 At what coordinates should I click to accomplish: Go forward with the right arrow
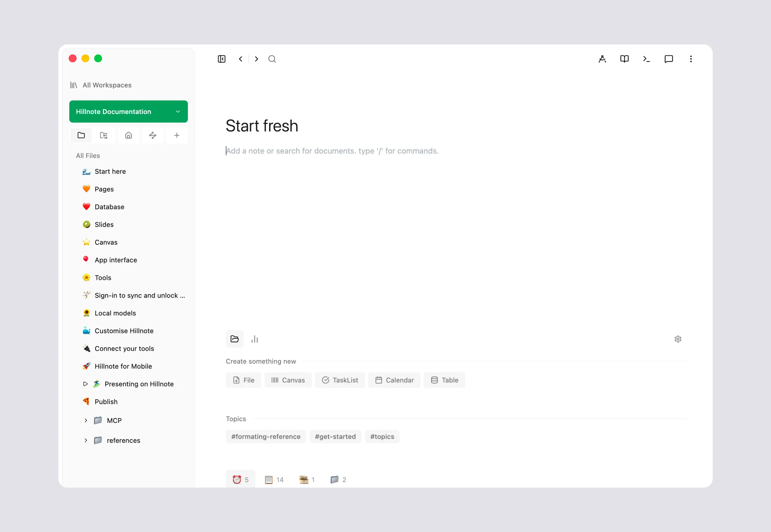click(x=256, y=59)
